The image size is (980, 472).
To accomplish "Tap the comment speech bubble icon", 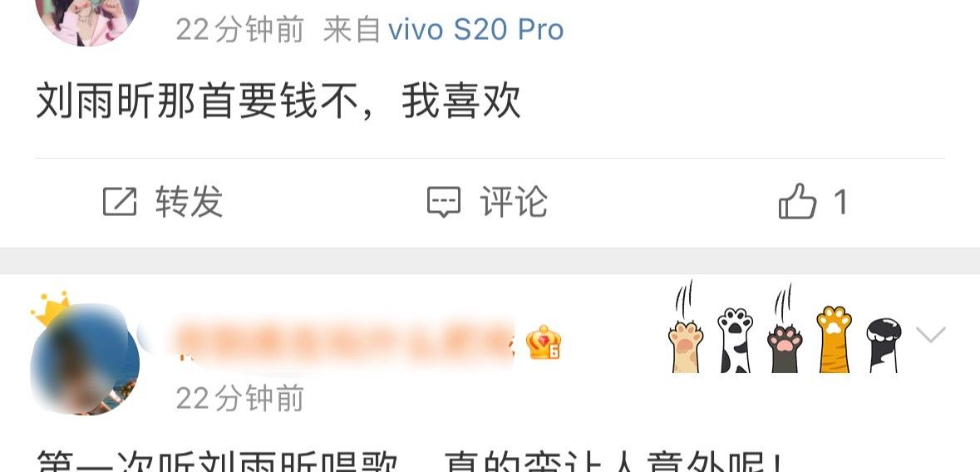I will tap(444, 202).
